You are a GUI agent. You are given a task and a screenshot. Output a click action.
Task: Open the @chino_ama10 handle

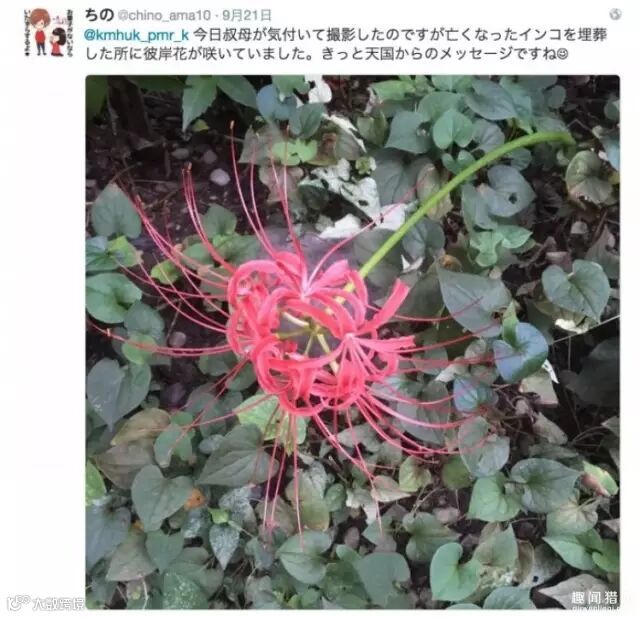pos(164,16)
